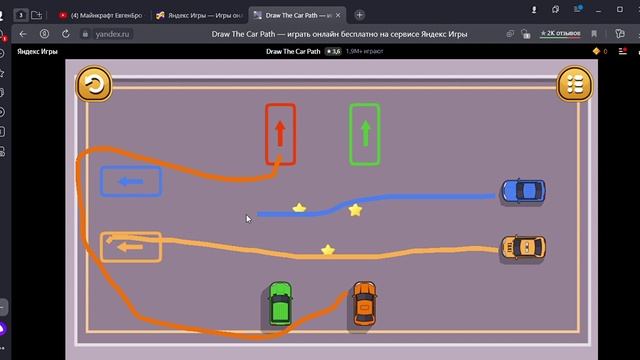This screenshot has height=360, width=640.
Task: Open the coin balance indicator
Action: (600, 51)
